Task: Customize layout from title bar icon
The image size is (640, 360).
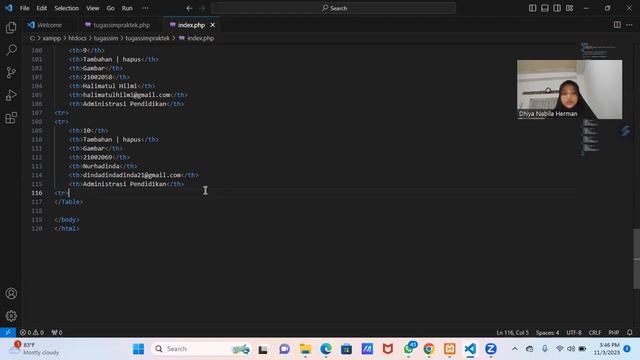Action: click(569, 8)
